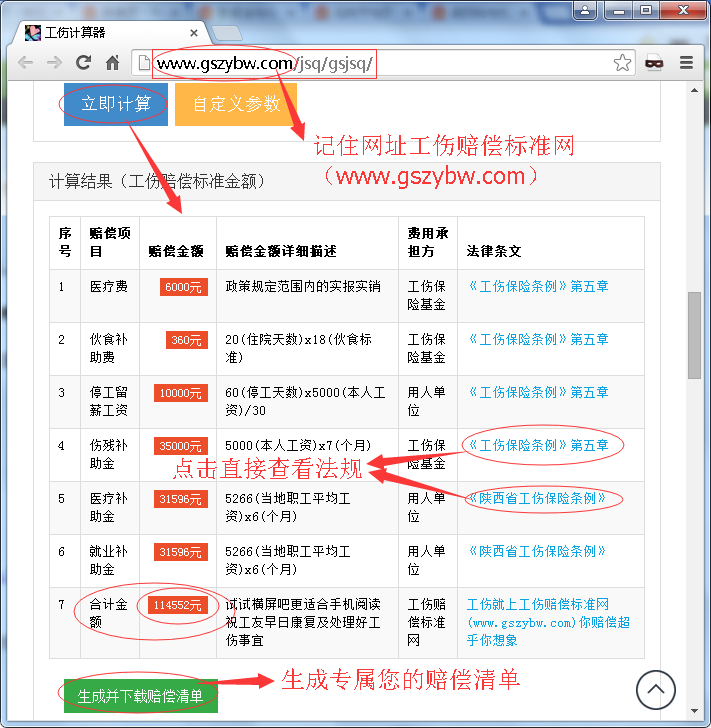
Task: Click the 自定义参数 button
Action: (236, 104)
